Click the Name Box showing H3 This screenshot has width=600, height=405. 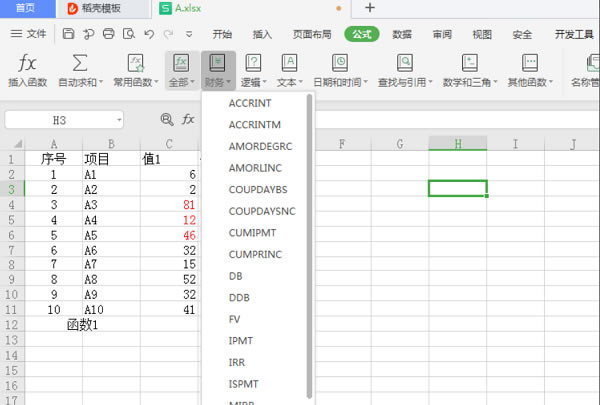pyautogui.click(x=64, y=120)
